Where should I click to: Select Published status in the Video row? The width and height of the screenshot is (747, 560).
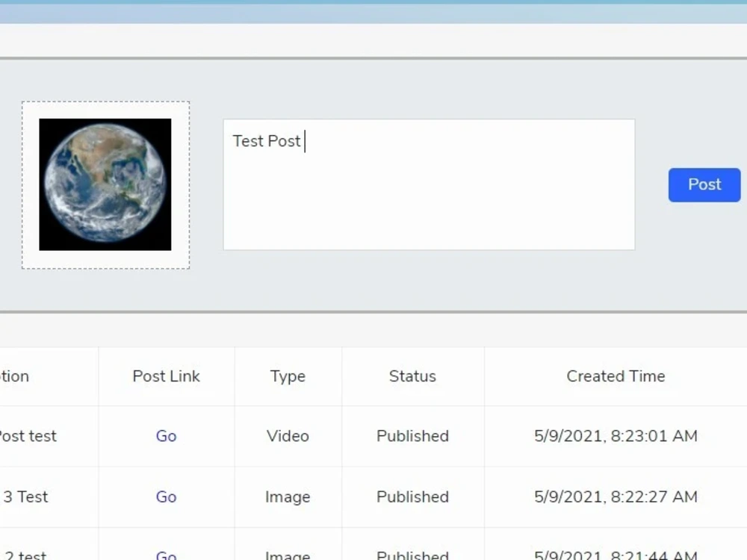[412, 436]
